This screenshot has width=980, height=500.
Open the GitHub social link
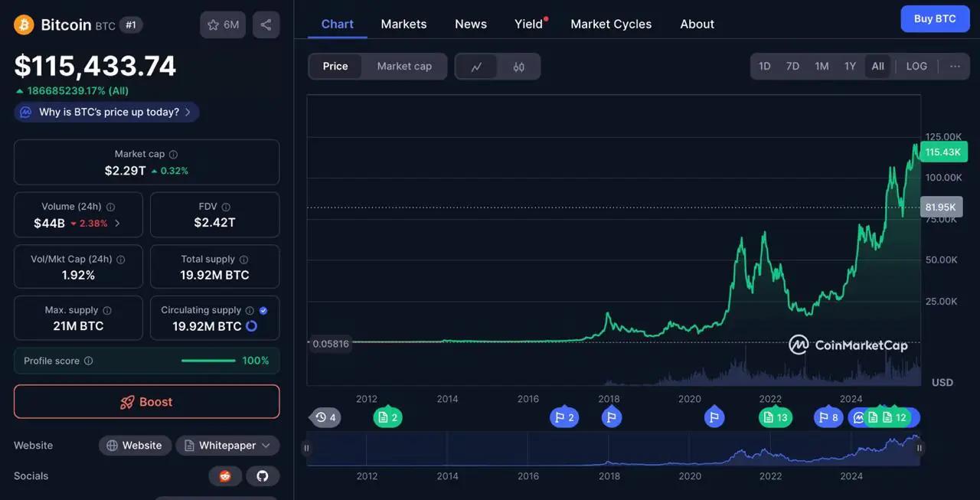263,476
